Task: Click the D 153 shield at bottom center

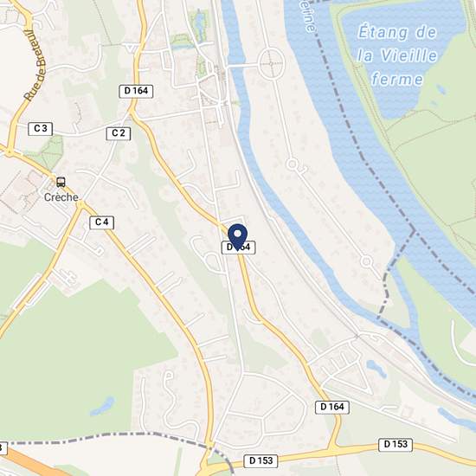Action: click(x=261, y=460)
